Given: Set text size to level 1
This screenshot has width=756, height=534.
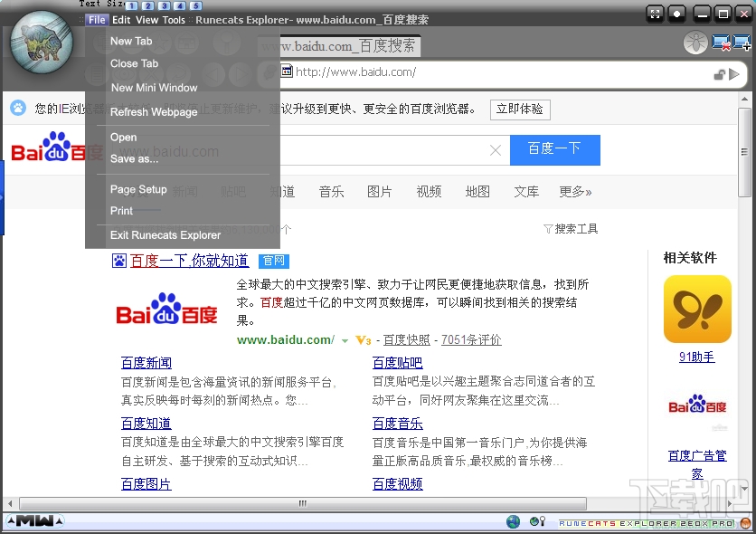Looking at the screenshot, I should pos(132,5).
